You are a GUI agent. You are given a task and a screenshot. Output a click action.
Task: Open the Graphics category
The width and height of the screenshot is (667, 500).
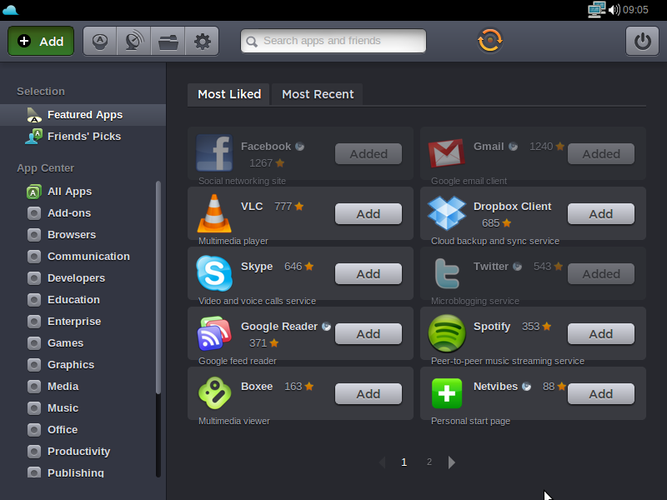[71, 365]
